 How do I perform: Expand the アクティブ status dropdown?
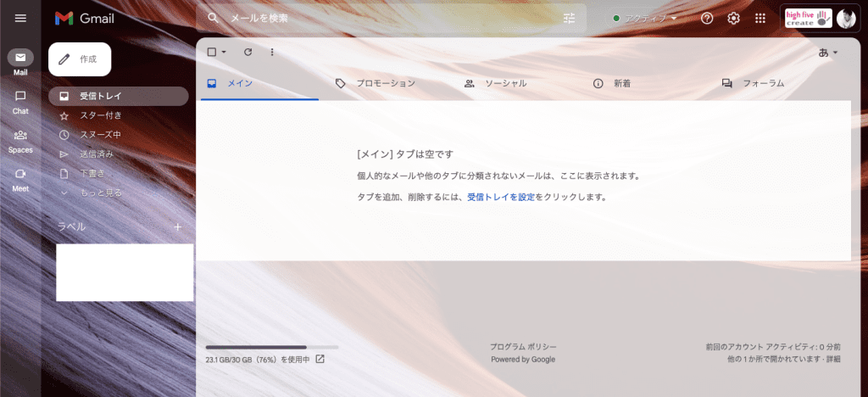(646, 18)
